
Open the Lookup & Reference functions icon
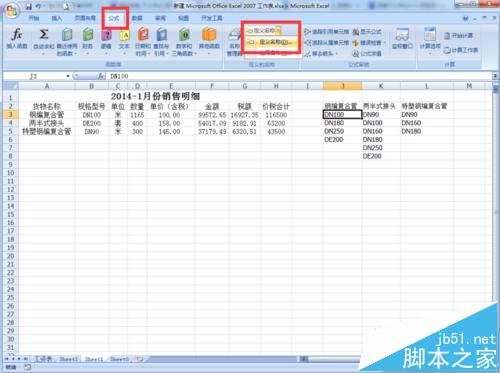161,35
